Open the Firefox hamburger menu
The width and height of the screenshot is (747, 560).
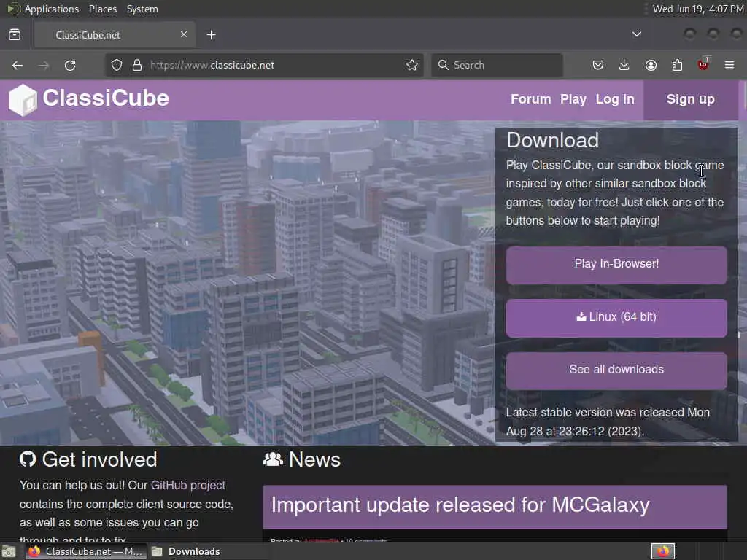[729, 65]
